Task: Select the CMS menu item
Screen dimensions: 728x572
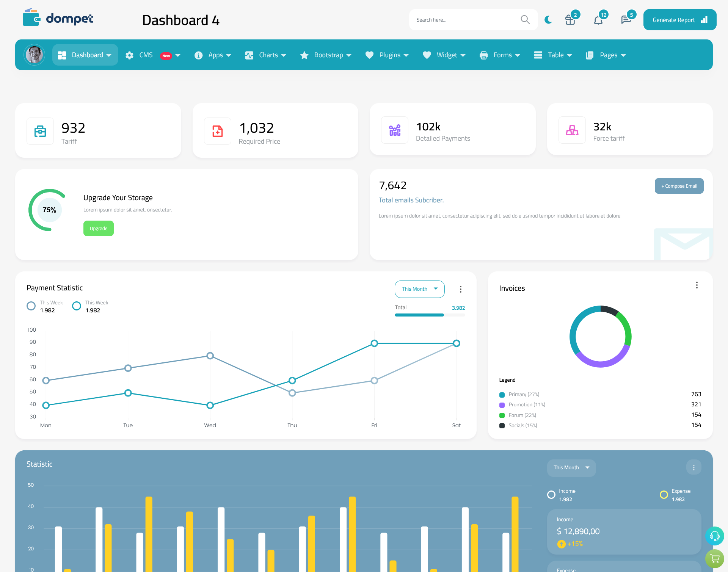Action: pyautogui.click(x=152, y=55)
